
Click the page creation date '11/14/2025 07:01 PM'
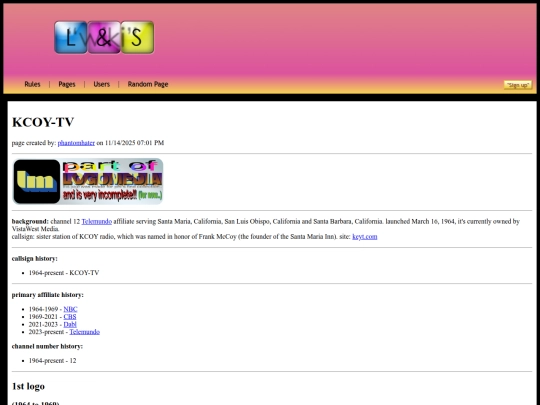coord(134,143)
